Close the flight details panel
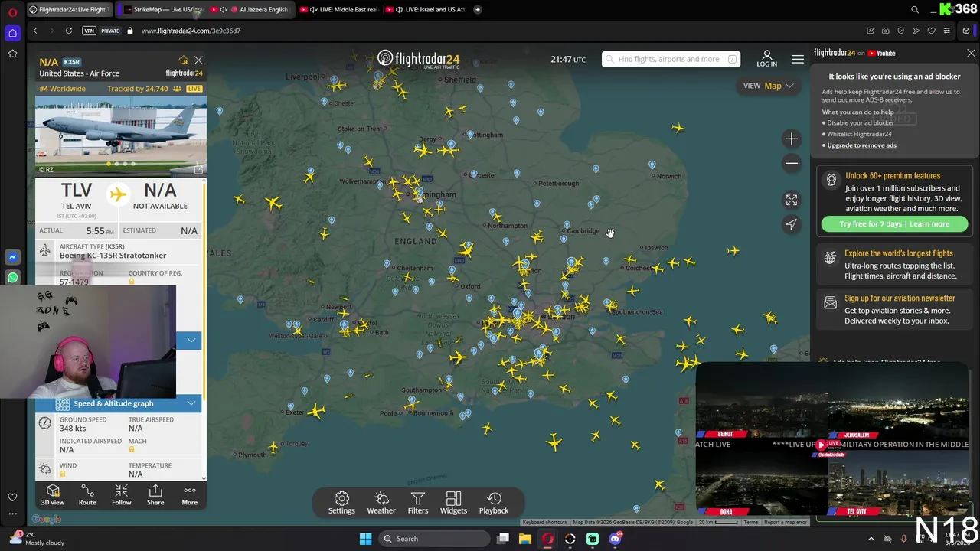The height and width of the screenshot is (551, 980). (x=198, y=60)
